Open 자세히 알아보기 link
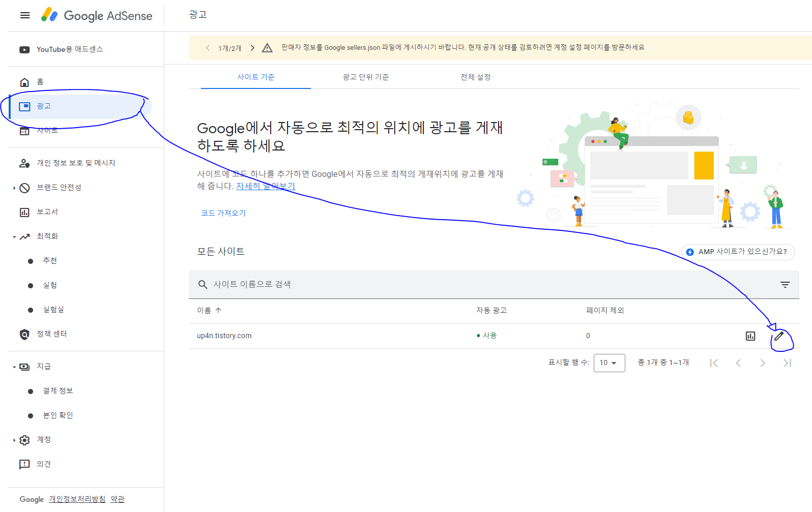The width and height of the screenshot is (812, 512). coord(266,186)
